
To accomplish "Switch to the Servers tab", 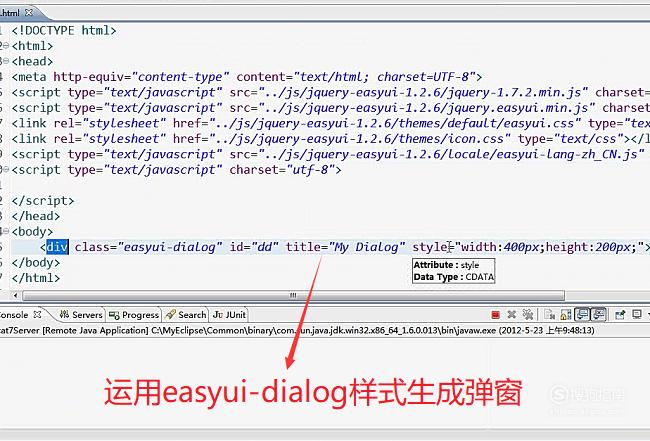I will [81, 315].
